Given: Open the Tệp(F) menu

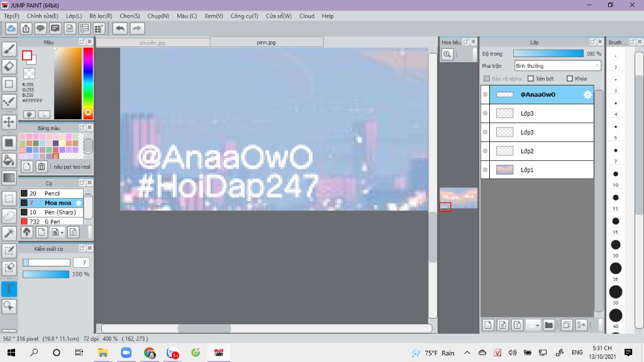Looking at the screenshot, I should (x=11, y=16).
